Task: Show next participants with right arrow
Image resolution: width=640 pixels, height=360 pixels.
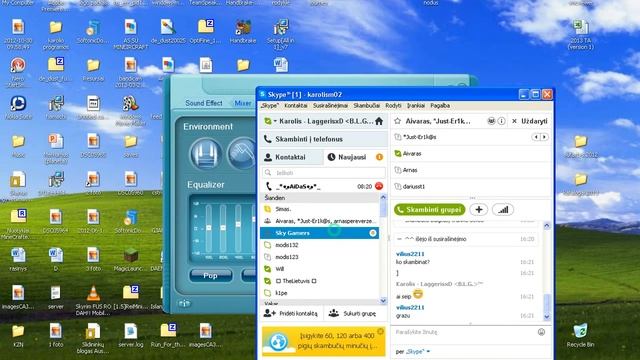Action: pos(544,137)
